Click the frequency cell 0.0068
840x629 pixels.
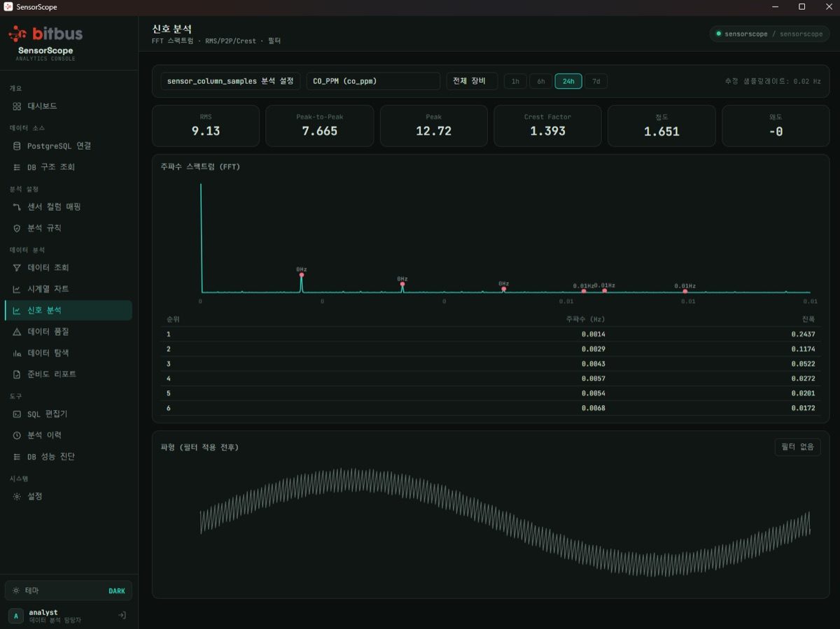point(594,409)
